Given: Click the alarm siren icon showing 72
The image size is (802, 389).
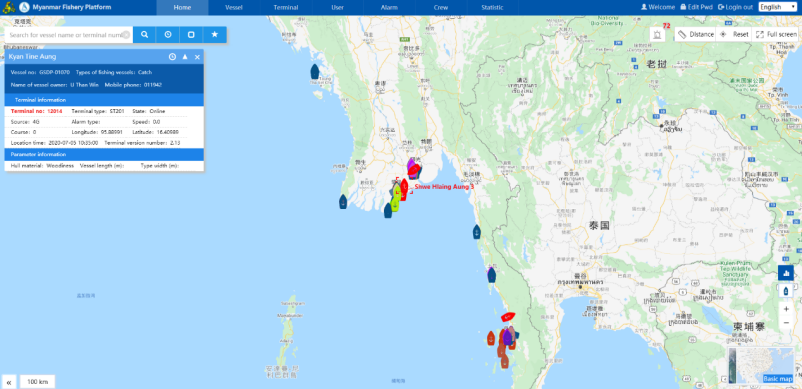Looking at the screenshot, I should 657,34.
